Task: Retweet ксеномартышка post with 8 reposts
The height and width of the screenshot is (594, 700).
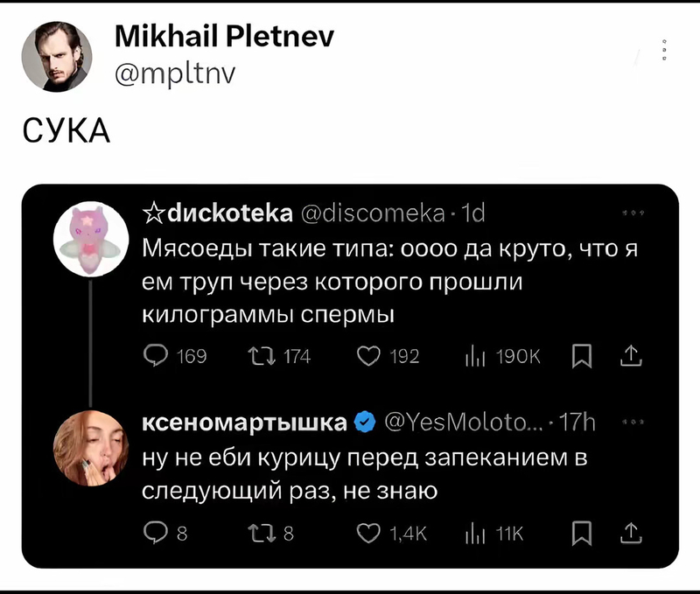Action: 262,533
